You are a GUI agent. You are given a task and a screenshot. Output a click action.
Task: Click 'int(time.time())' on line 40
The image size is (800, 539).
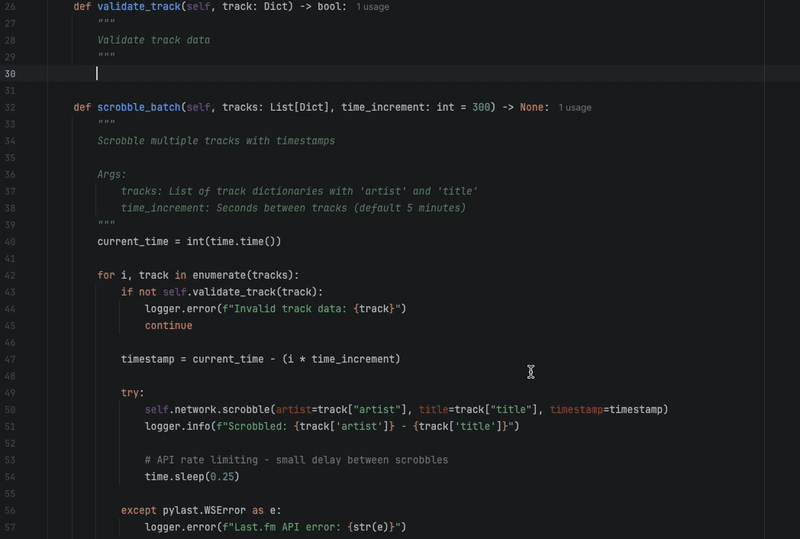[x=234, y=241]
